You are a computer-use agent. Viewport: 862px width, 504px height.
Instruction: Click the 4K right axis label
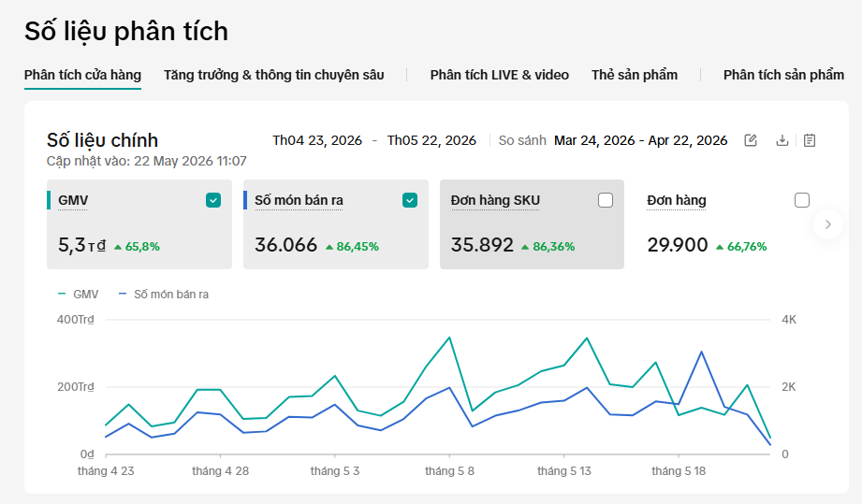click(789, 320)
